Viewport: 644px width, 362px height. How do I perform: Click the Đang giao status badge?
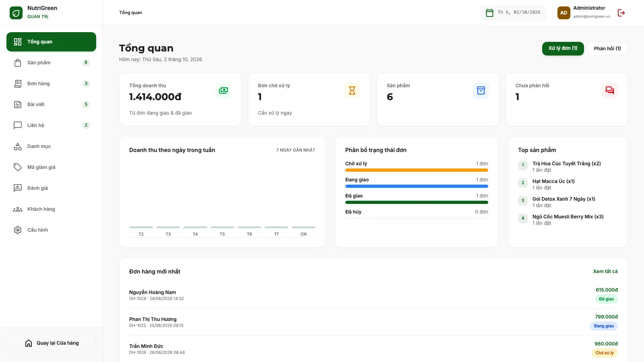coord(604,326)
